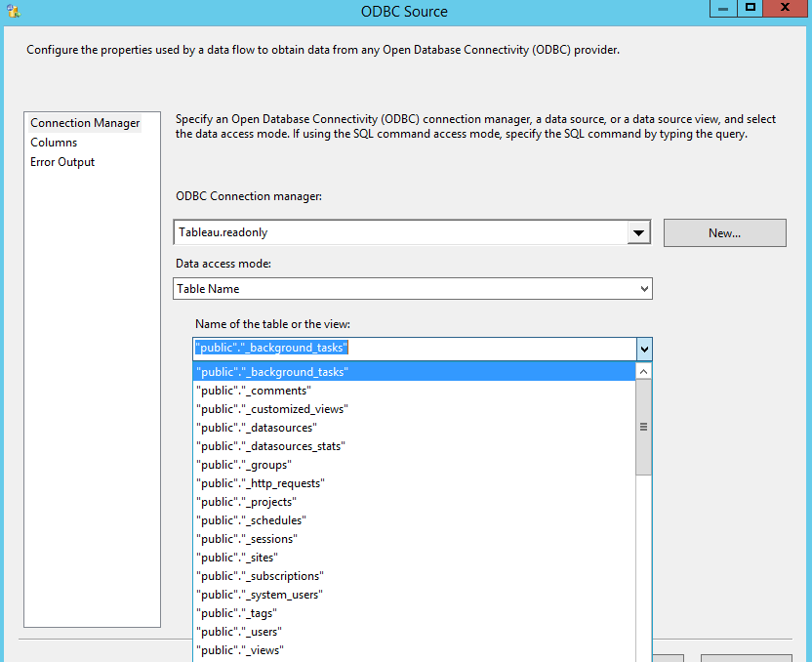Open the ODBC Connection manager dropdown arrow
Image resolution: width=812 pixels, height=662 pixels.
coord(638,232)
